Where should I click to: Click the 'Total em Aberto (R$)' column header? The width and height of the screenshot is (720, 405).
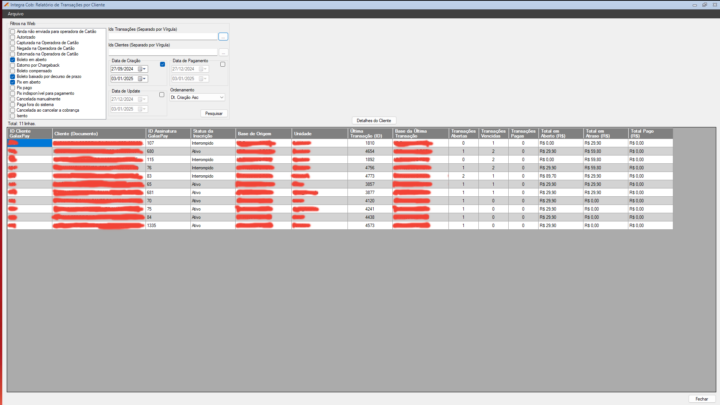[x=560, y=134]
